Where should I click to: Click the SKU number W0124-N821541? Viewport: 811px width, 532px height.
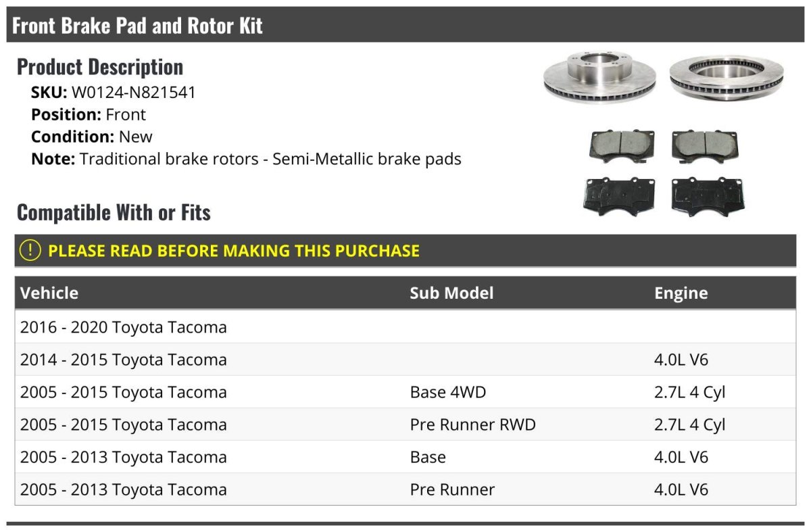point(133,93)
